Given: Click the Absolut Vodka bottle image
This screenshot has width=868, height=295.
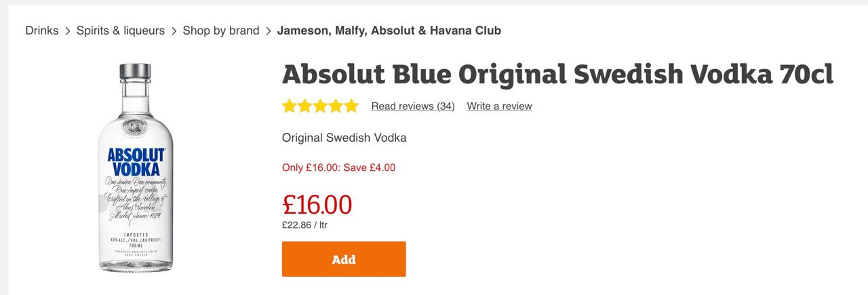Looking at the screenshot, I should 135,168.
